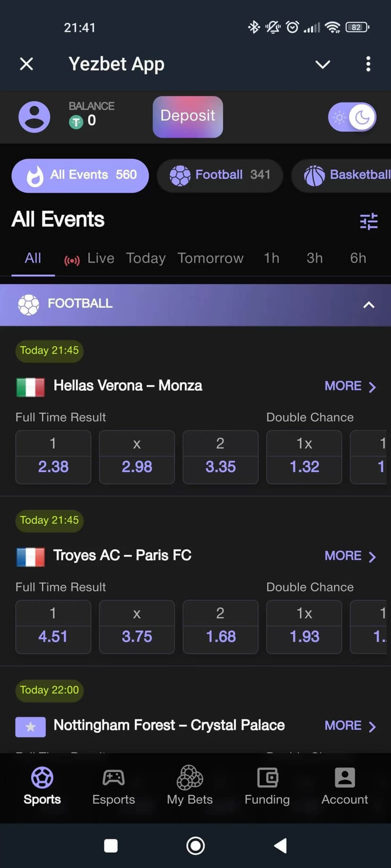Open the Account section
The image size is (391, 868).
pyautogui.click(x=345, y=787)
